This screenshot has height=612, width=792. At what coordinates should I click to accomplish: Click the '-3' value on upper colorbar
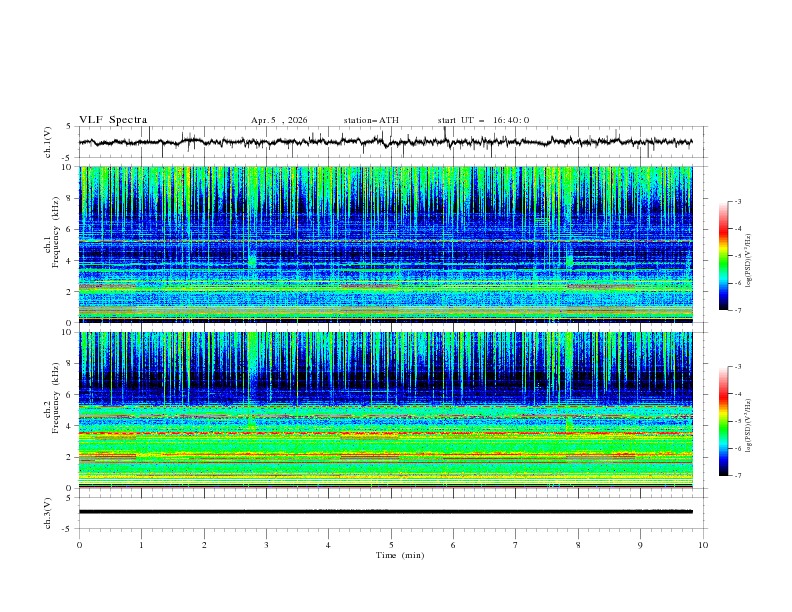(737, 201)
